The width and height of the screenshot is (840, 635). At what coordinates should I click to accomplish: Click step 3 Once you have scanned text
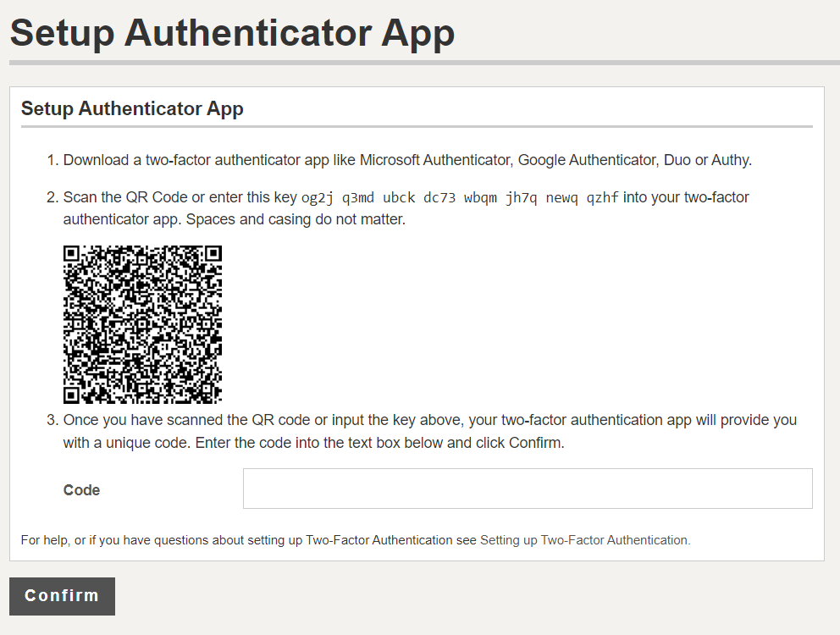click(429, 431)
